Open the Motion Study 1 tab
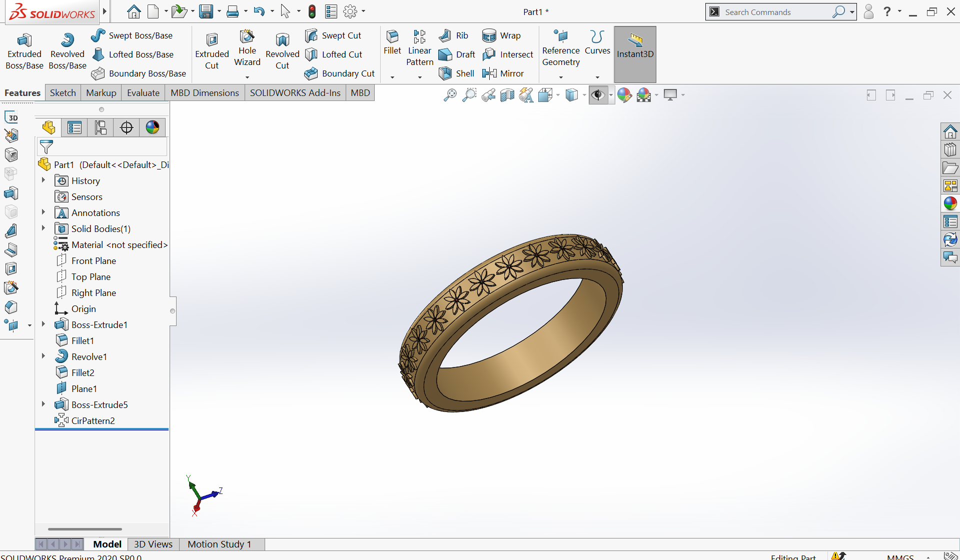960x560 pixels. [219, 544]
